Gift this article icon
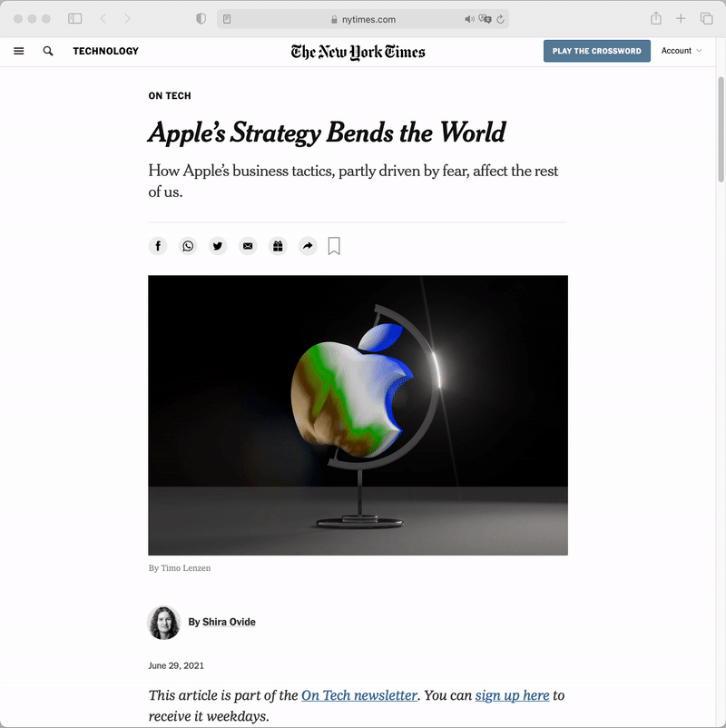The width and height of the screenshot is (726, 728). click(x=278, y=246)
